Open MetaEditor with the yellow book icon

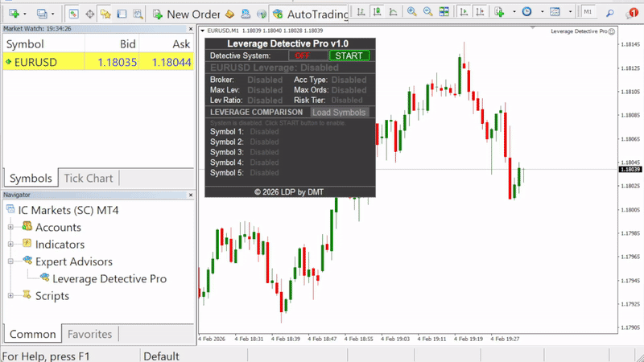(x=229, y=14)
